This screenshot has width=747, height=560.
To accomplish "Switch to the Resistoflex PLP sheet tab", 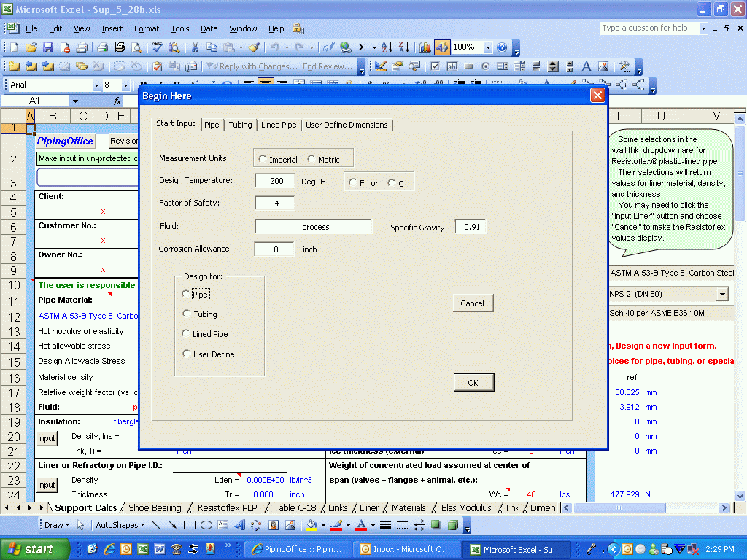I will (x=228, y=508).
